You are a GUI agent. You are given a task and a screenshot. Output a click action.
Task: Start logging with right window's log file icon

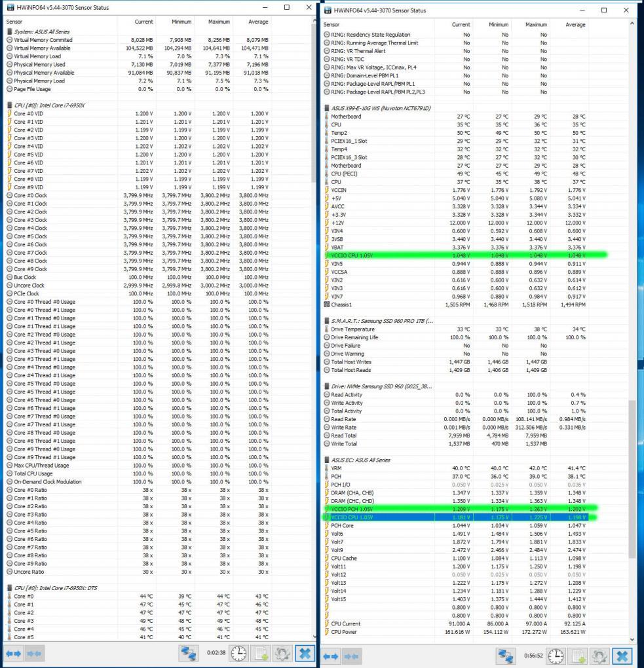(x=578, y=656)
